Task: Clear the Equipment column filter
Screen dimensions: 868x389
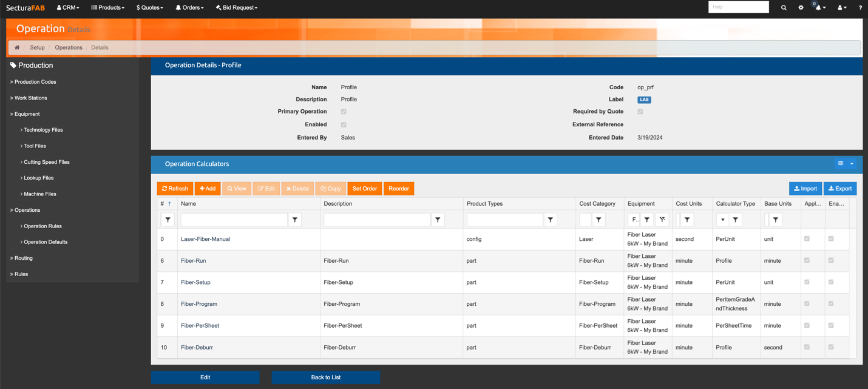Action: [x=662, y=220]
